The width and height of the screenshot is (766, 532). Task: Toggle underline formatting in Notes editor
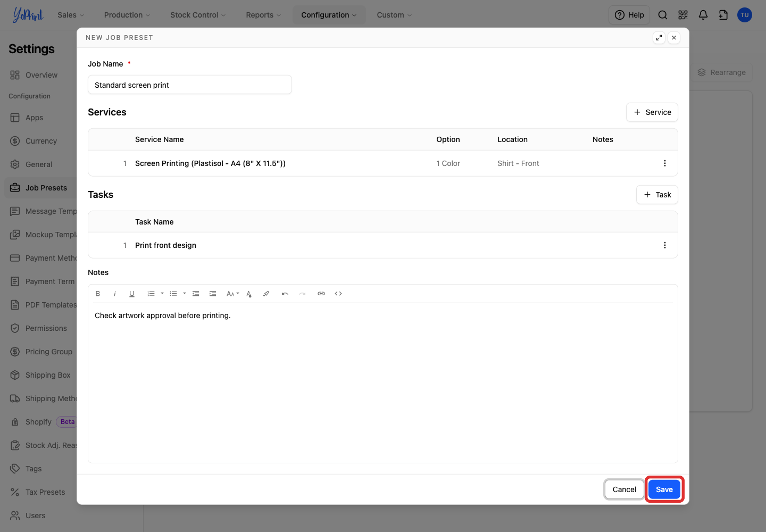click(132, 294)
